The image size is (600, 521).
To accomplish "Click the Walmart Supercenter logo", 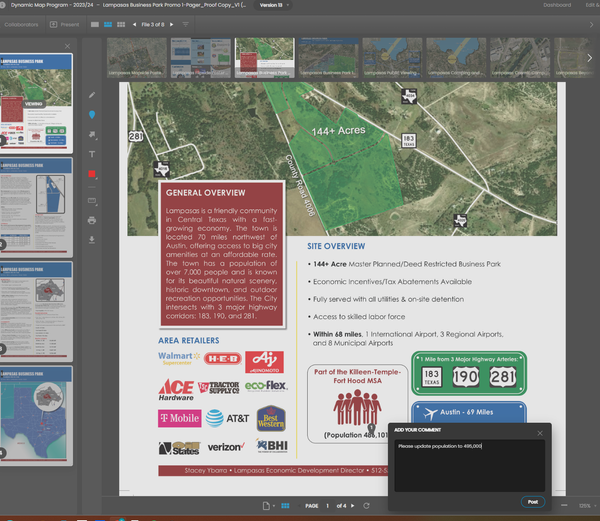I will [x=179, y=358].
